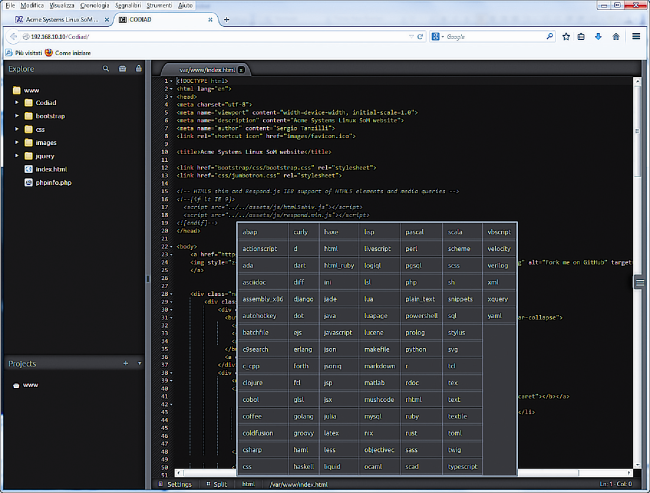Viewport: 650px width, 493px height.
Task: Expand the images folder
Action: (x=17, y=142)
